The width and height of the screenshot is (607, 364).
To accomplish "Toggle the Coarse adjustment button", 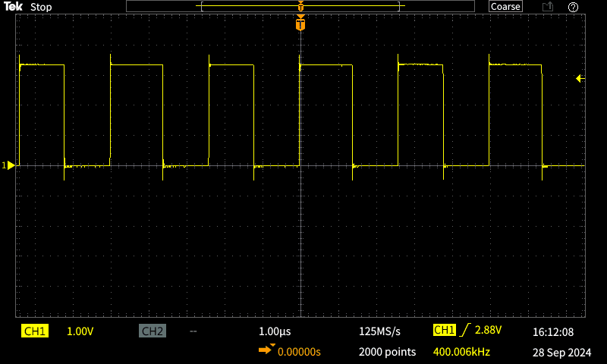I will point(505,7).
